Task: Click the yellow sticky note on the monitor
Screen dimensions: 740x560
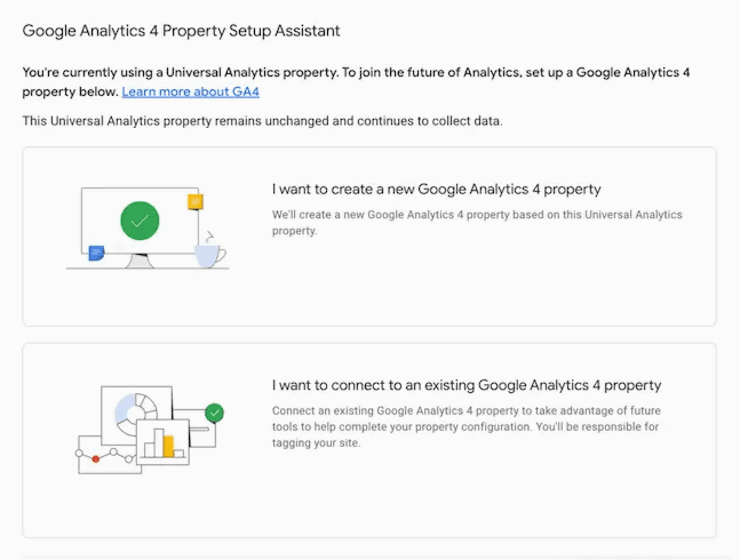Action: [x=195, y=202]
